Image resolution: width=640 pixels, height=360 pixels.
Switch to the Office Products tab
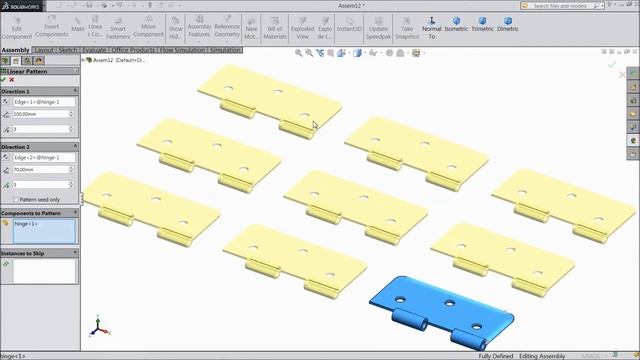pos(133,50)
